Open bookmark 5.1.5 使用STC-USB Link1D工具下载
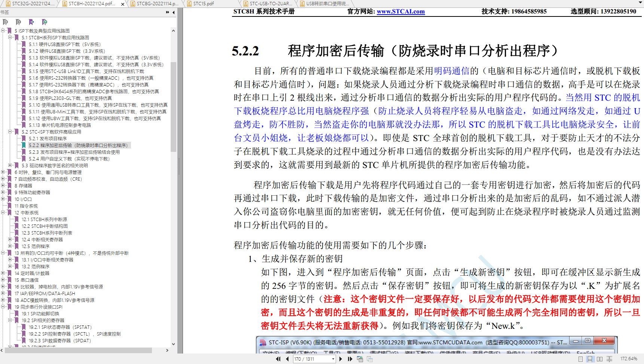 pyautogui.click(x=86, y=71)
